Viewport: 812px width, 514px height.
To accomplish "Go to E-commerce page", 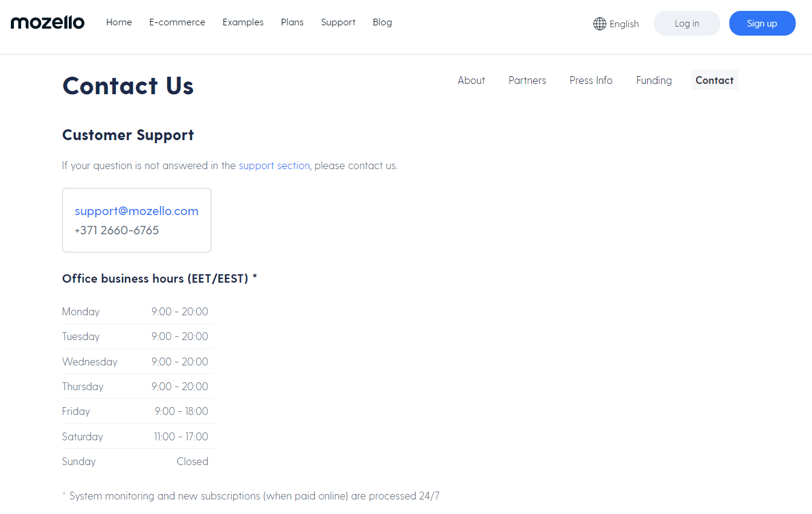I will (177, 22).
